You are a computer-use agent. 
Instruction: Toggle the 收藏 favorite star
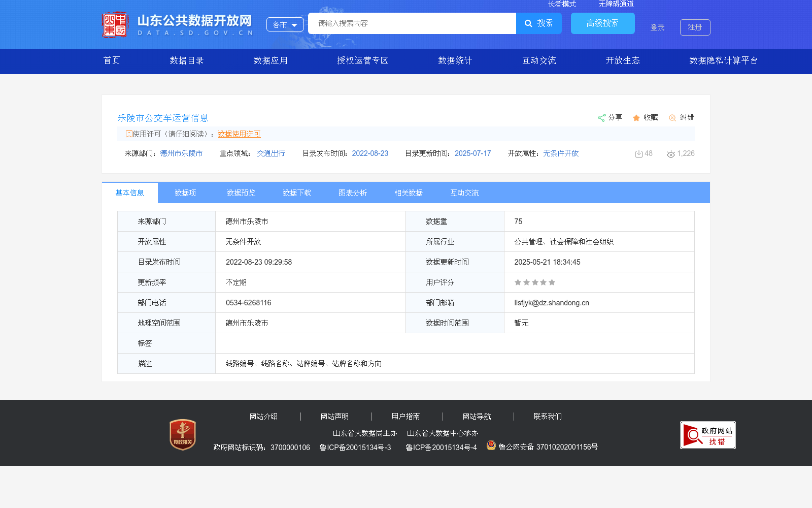coord(636,117)
